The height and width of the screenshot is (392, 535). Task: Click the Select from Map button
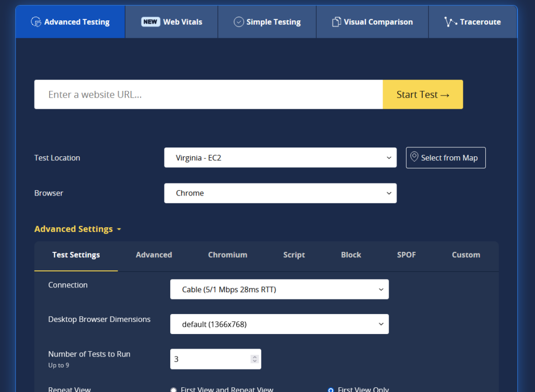446,158
